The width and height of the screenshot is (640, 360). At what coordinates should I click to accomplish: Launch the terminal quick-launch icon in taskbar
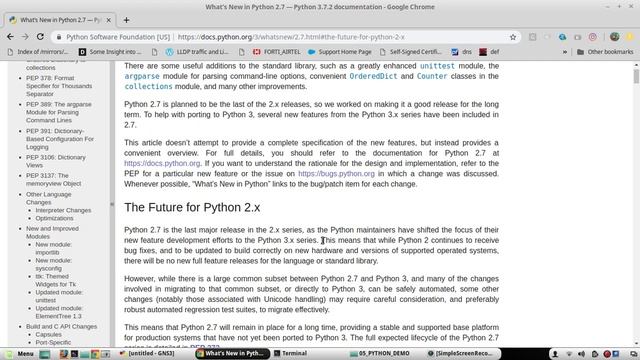pyautogui.click(x=74, y=354)
